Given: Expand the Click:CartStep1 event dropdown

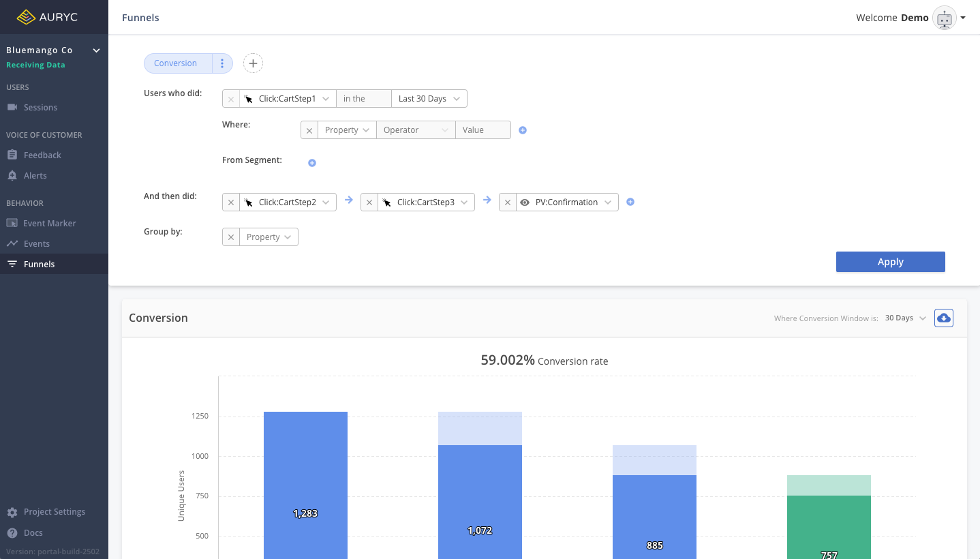Looking at the screenshot, I should point(288,99).
